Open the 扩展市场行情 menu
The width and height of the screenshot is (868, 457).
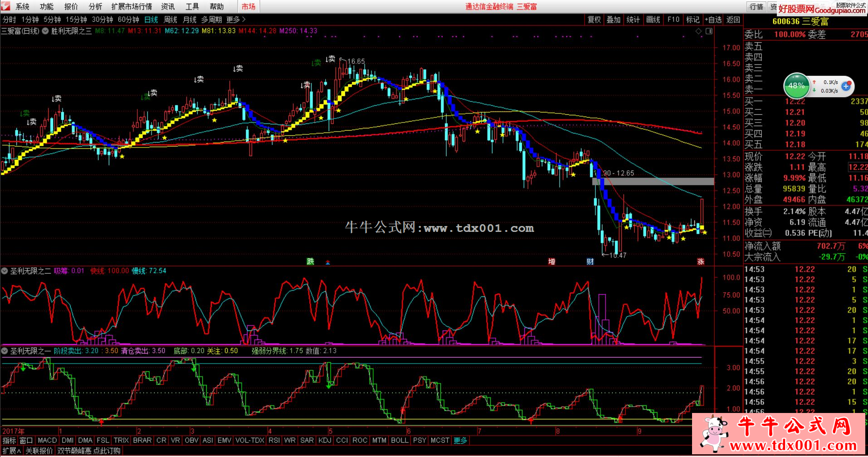pos(132,6)
